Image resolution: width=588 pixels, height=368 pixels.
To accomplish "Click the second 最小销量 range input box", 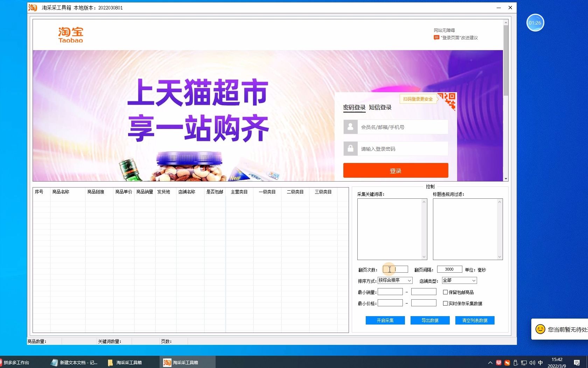I will coord(424,292).
